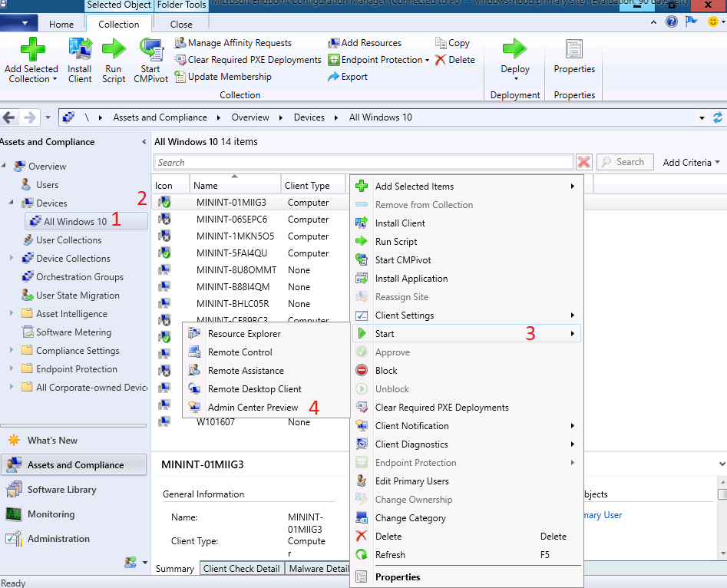
Task: Click Add Resources in the ribbon
Action: pyautogui.click(x=365, y=43)
